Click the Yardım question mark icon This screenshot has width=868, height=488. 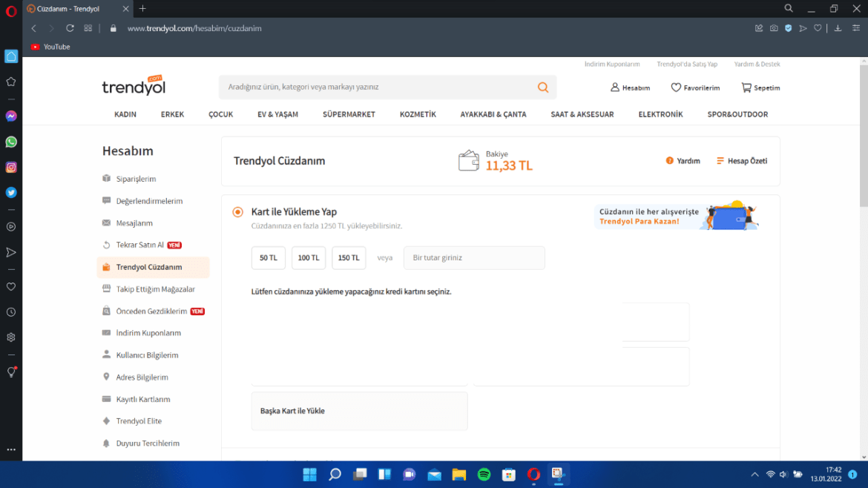[668, 160]
